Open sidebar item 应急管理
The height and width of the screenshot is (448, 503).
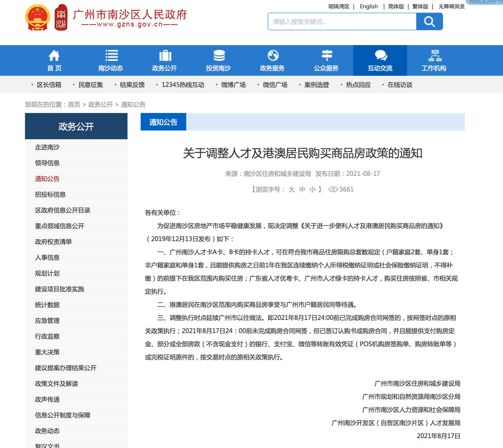click(47, 321)
